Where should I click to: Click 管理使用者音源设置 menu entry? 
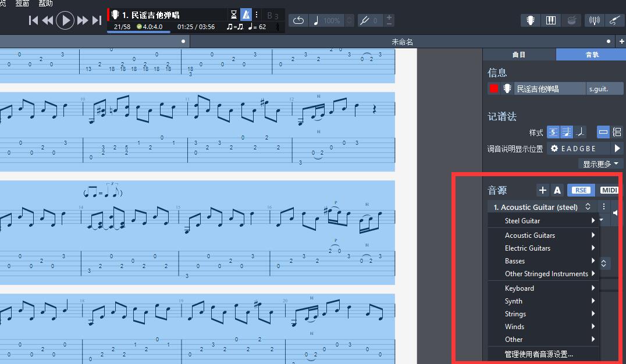[x=539, y=354]
